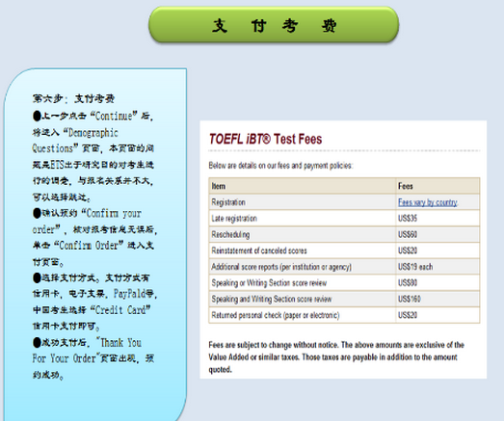Click the 'Fees are subject to change' notice
This screenshot has height=421, width=504.
pos(336,357)
